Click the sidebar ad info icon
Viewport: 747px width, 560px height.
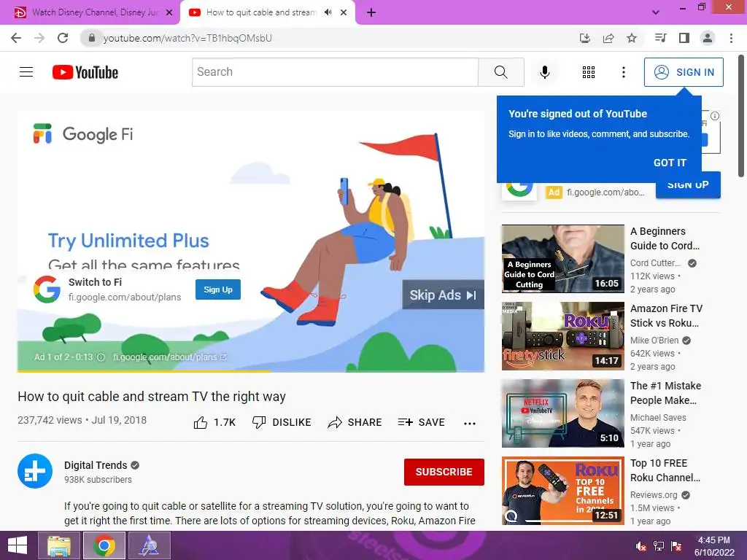(x=715, y=116)
